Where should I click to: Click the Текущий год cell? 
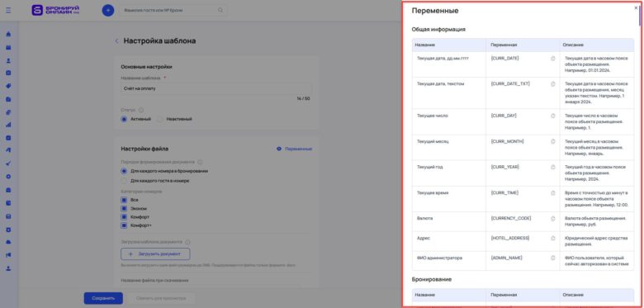(449, 173)
